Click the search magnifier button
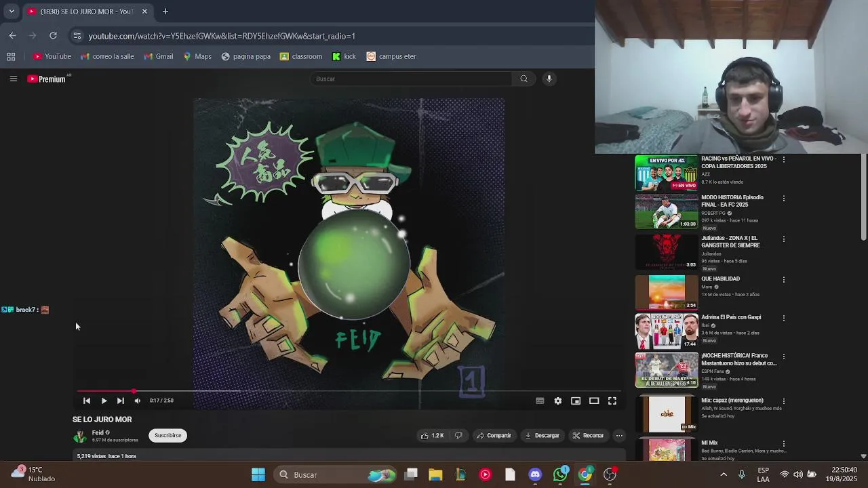Viewport: 868px width, 488px height. click(x=524, y=79)
